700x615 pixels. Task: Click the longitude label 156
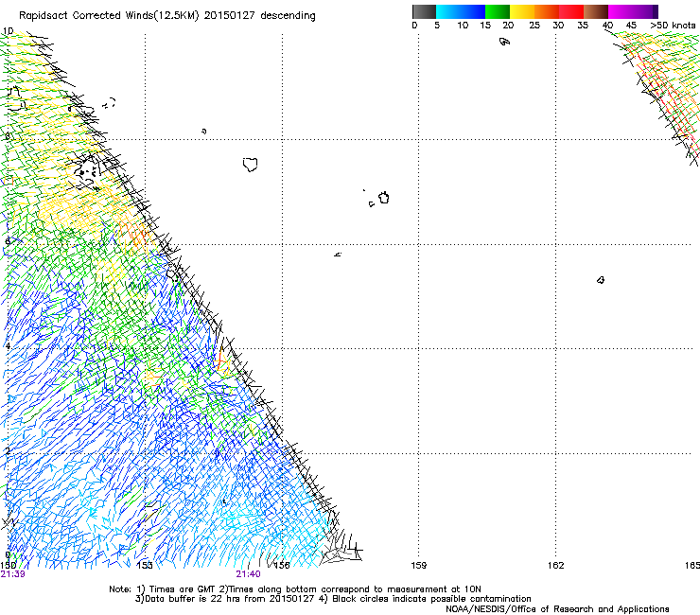click(x=282, y=566)
